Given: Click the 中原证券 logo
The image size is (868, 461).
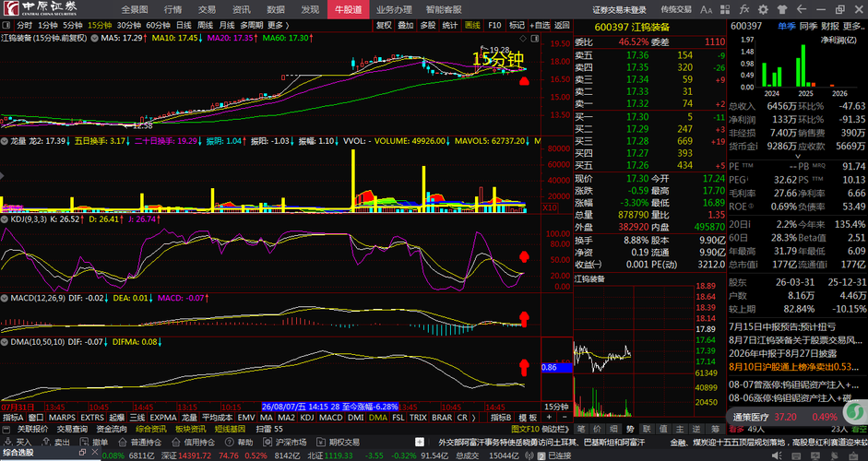Looking at the screenshot, I should 39,8.
